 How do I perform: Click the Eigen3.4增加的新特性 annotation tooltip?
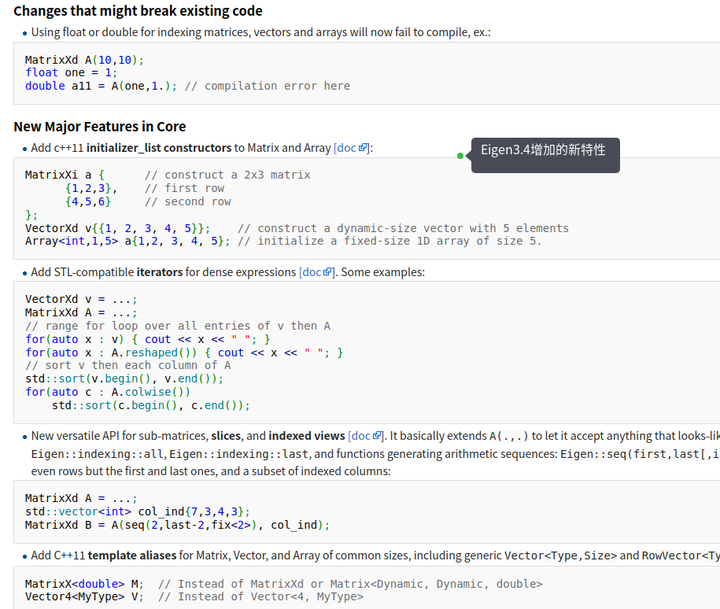[x=545, y=151]
